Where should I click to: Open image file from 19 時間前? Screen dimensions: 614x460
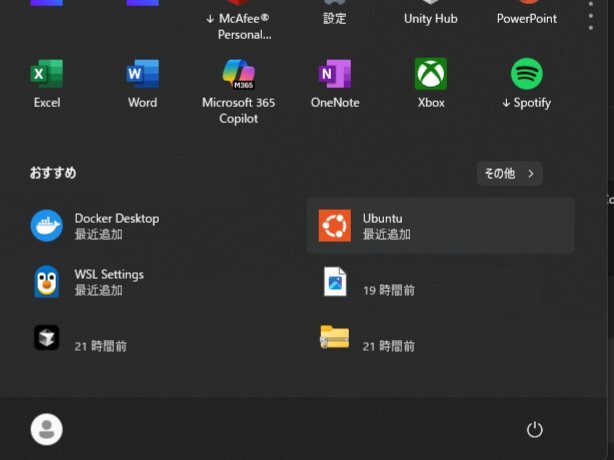pos(441,281)
